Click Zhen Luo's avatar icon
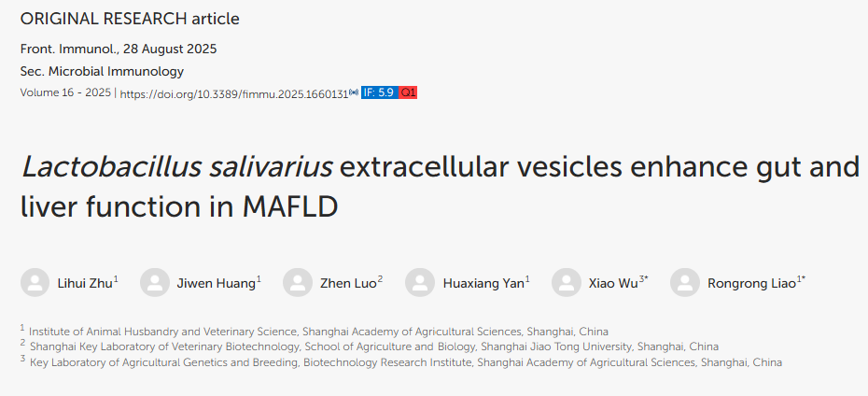Viewport: 868px width, 396px height. (x=298, y=282)
